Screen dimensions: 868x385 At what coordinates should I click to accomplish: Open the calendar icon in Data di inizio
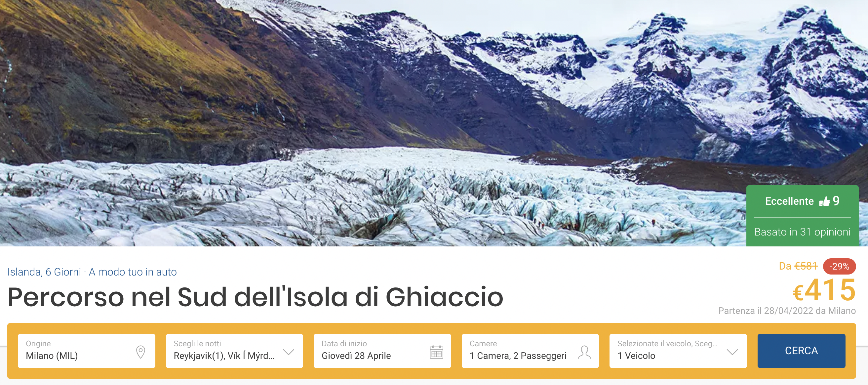[436, 352]
